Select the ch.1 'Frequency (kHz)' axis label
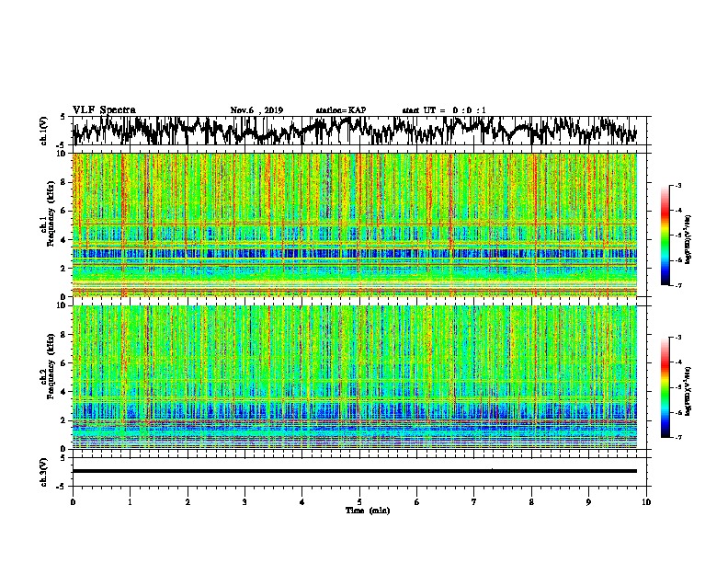The width and height of the screenshot is (728, 563). coord(51,214)
